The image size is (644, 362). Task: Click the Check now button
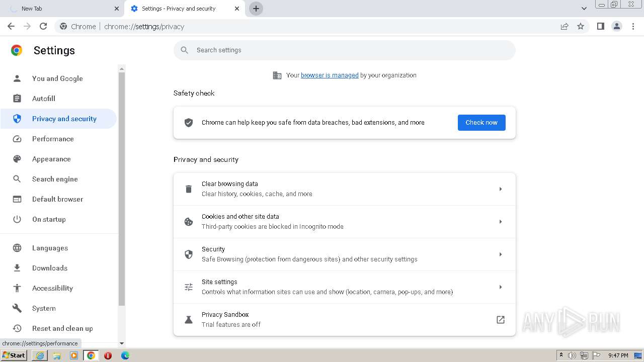(x=481, y=123)
